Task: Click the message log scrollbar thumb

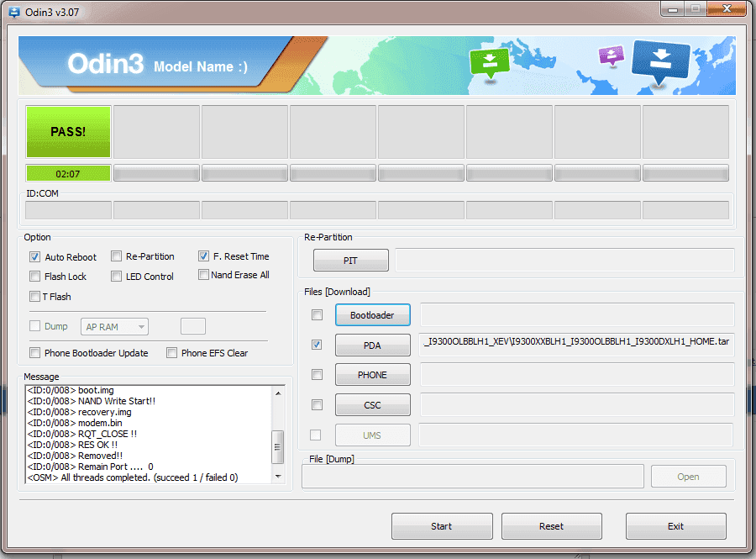Action: coord(278,446)
